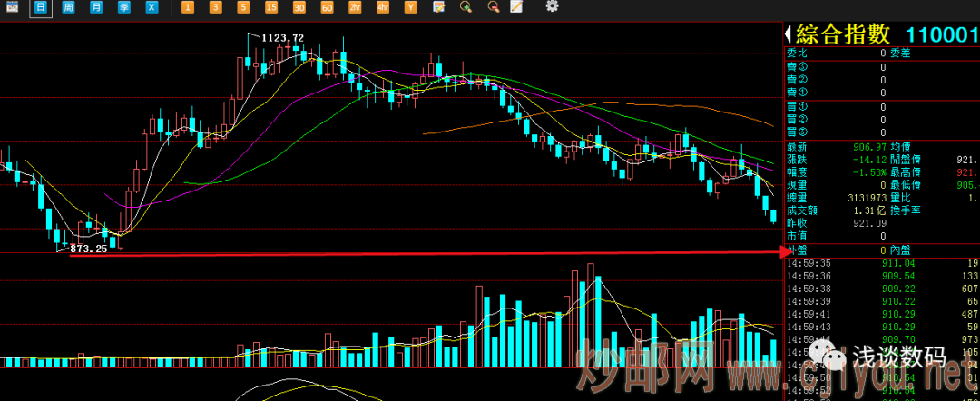Switch to the weekly (周) K-line period
Viewport: 980px width, 401px height.
tap(68, 7)
